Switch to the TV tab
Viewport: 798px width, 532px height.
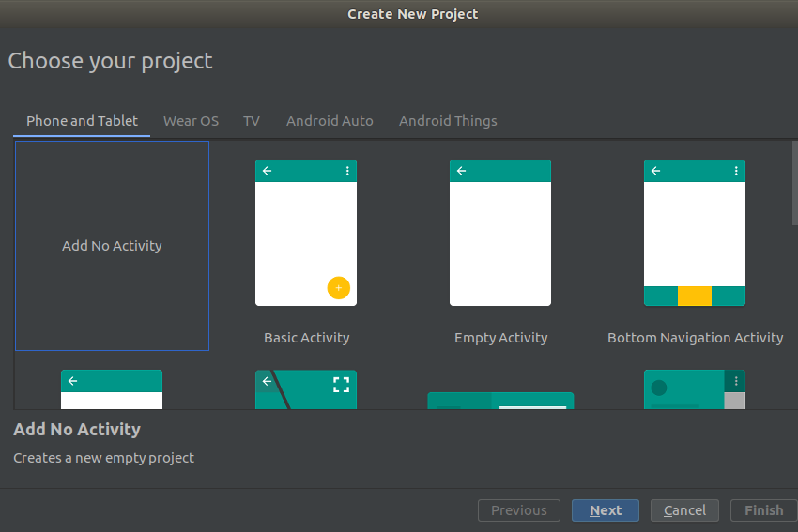(x=252, y=121)
